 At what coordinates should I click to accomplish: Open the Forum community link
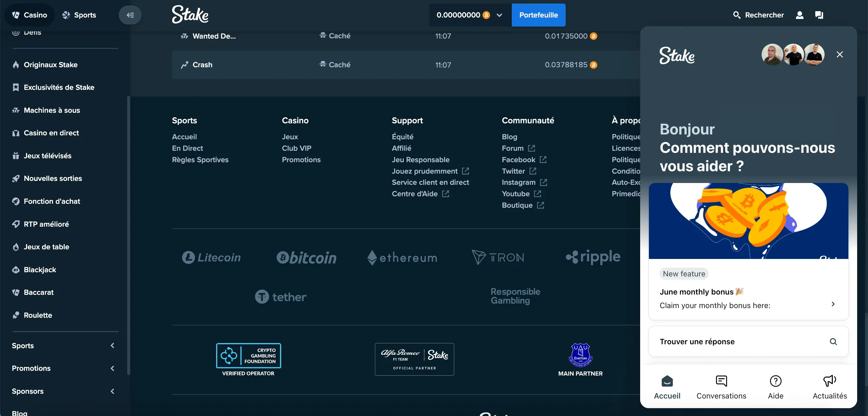click(518, 148)
